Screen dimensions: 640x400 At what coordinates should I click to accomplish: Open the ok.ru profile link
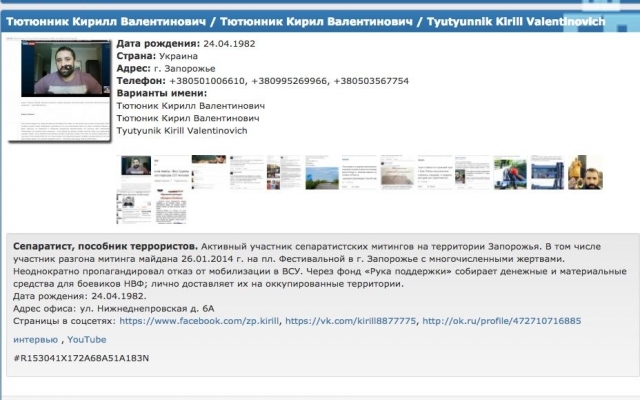coord(502,321)
